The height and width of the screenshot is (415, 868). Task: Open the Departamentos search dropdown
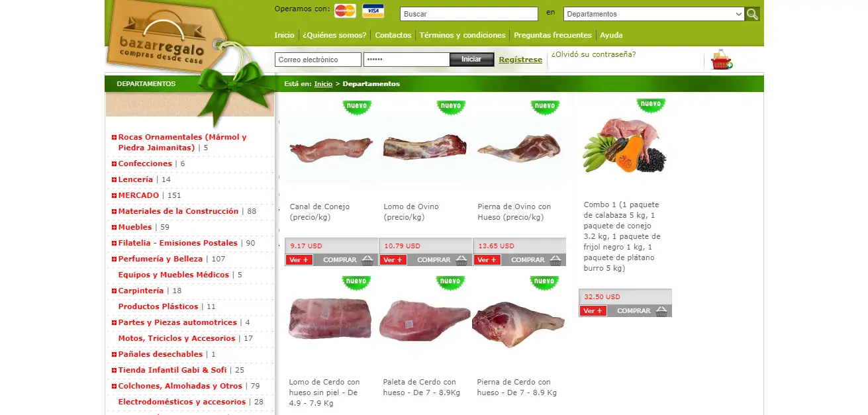(x=654, y=14)
